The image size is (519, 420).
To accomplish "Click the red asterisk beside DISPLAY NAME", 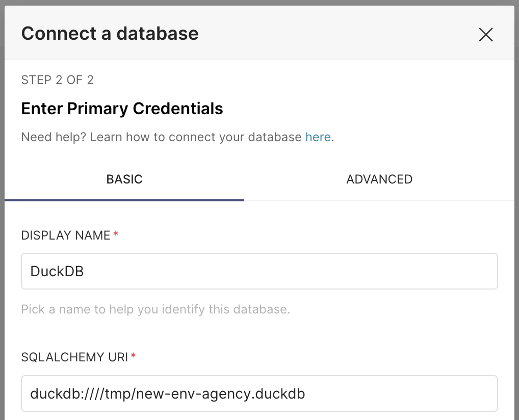I will click(116, 235).
